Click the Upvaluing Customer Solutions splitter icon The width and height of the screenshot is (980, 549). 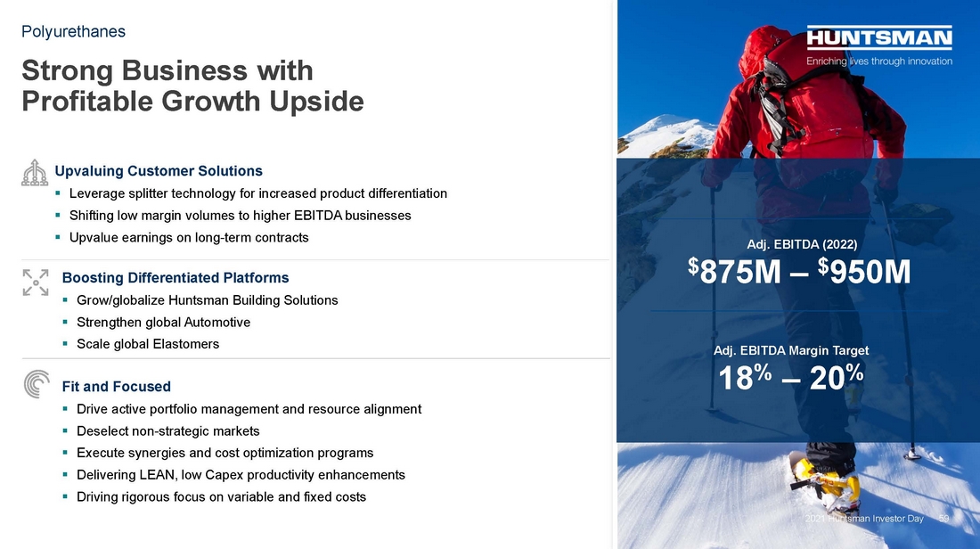[35, 173]
